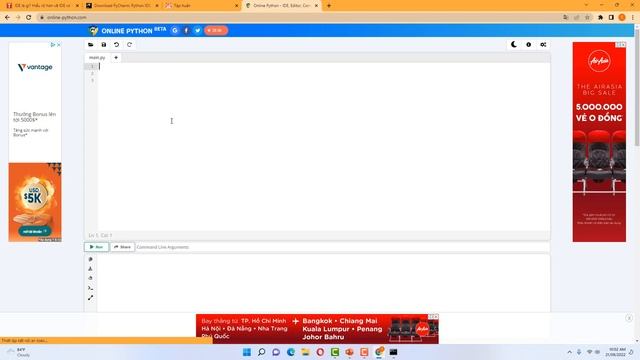
Task: Click the Online Python logo
Action: [x=127, y=31]
